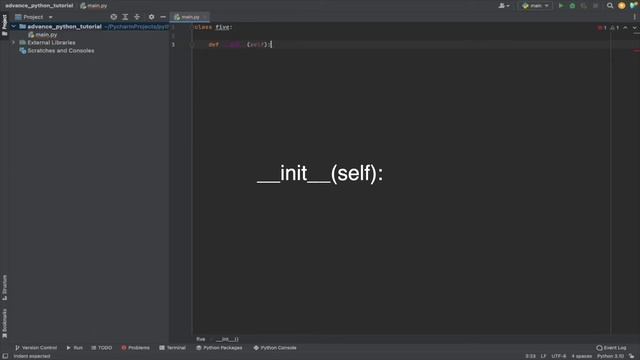Click cursor position 3:23 in status bar
Screen dimensions: 640x360
pos(530,356)
